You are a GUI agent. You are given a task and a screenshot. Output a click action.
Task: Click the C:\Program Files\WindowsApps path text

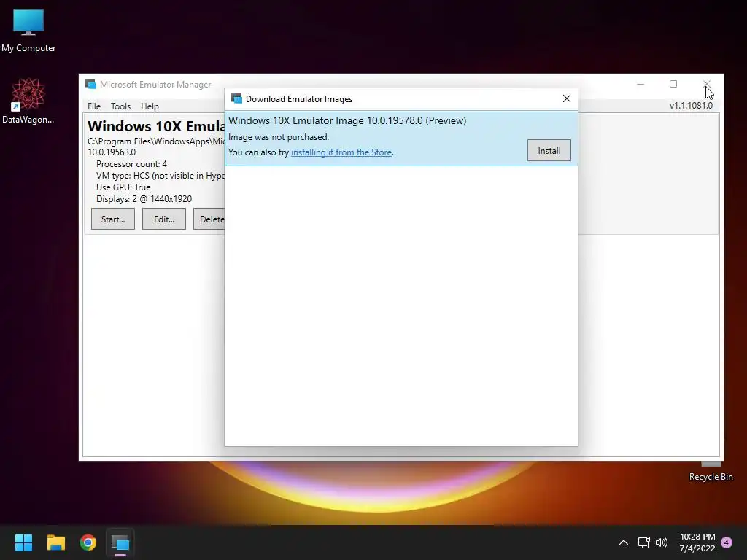[156, 141]
